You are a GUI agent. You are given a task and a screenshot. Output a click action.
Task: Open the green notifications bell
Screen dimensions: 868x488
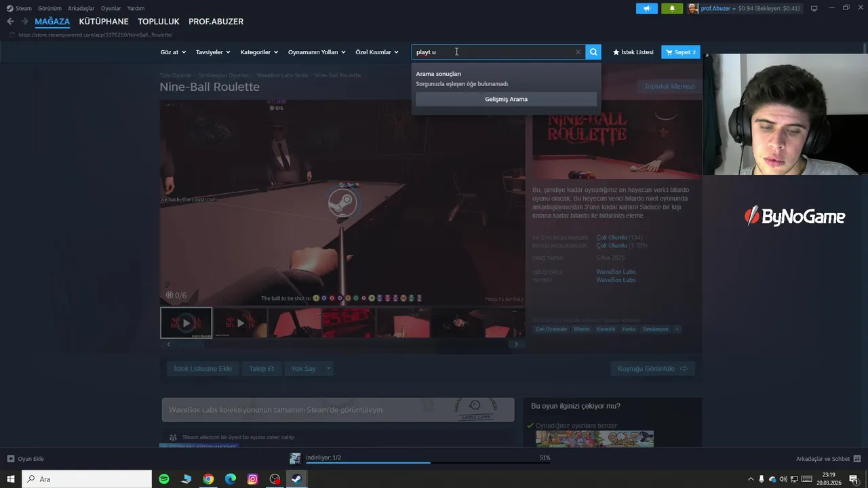[x=672, y=8]
